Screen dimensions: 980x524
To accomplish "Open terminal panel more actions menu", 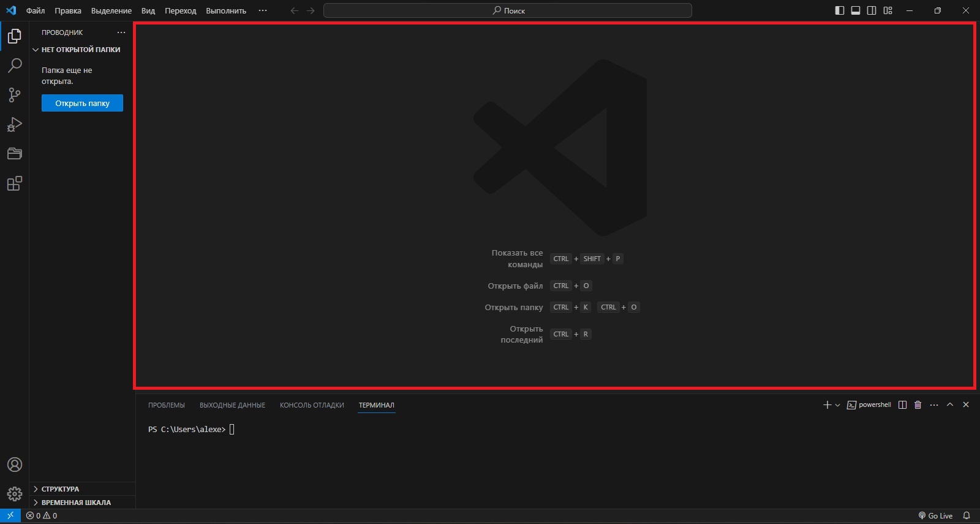I will (934, 405).
